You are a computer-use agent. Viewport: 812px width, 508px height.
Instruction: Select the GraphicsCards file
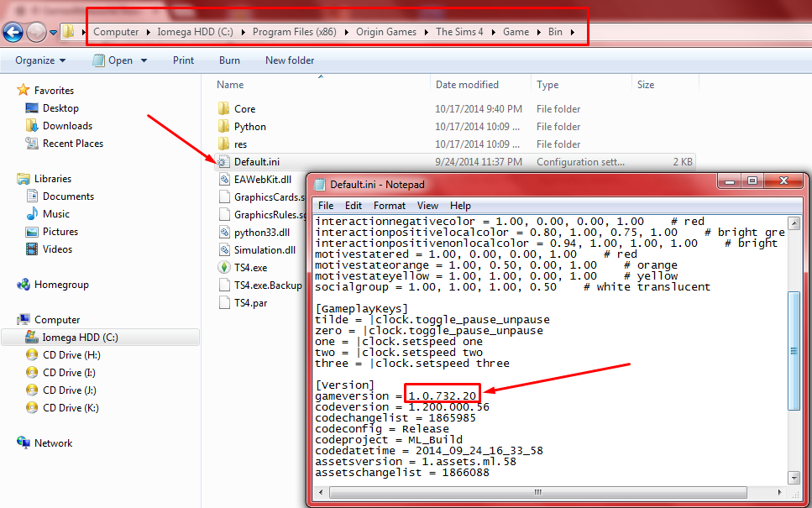(x=261, y=196)
